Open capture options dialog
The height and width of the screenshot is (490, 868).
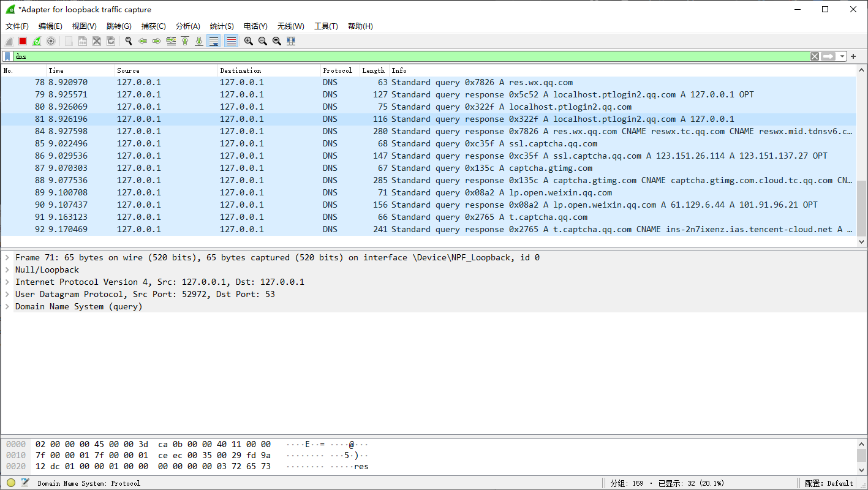tap(51, 41)
